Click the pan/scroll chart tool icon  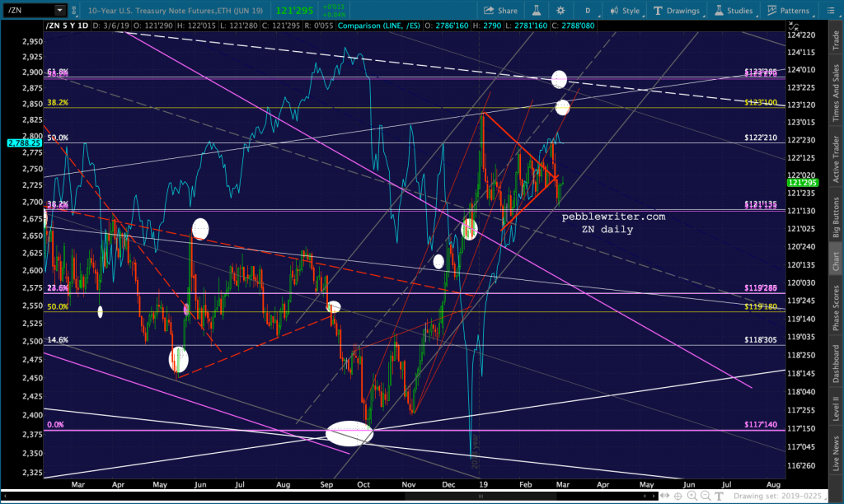[665, 496]
